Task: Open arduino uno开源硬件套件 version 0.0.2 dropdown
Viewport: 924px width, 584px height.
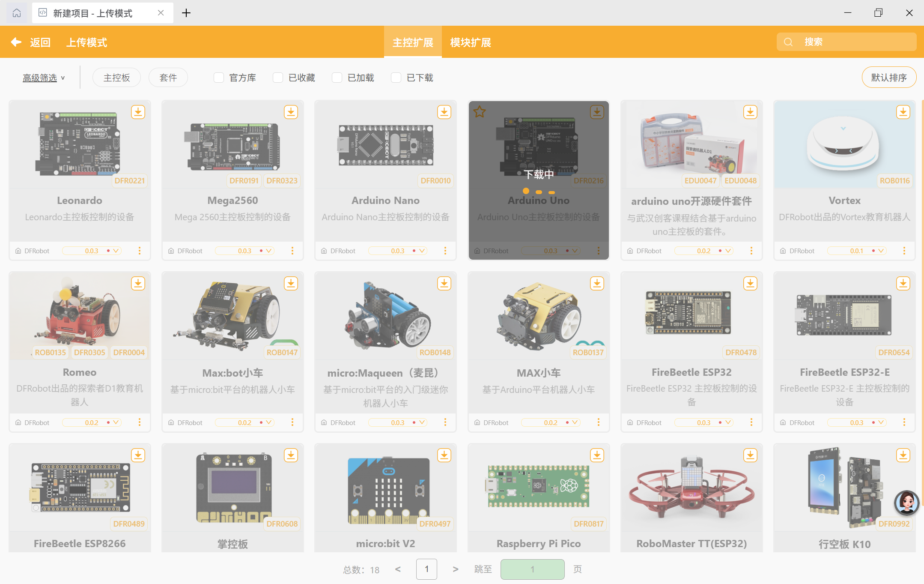Action: [x=704, y=251]
